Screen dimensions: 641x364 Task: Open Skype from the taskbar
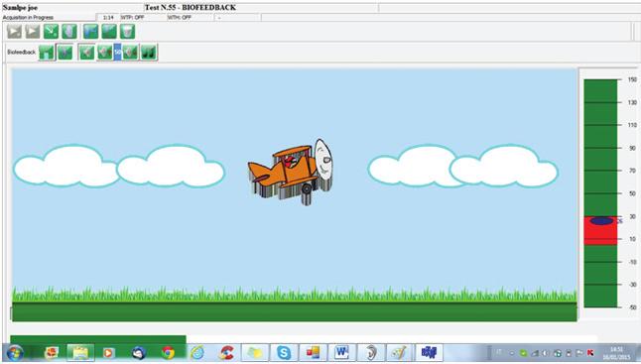pos(284,352)
